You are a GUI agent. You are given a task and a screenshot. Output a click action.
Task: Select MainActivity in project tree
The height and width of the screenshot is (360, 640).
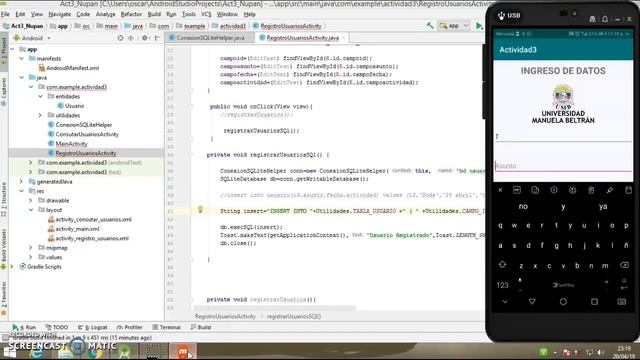coord(71,144)
